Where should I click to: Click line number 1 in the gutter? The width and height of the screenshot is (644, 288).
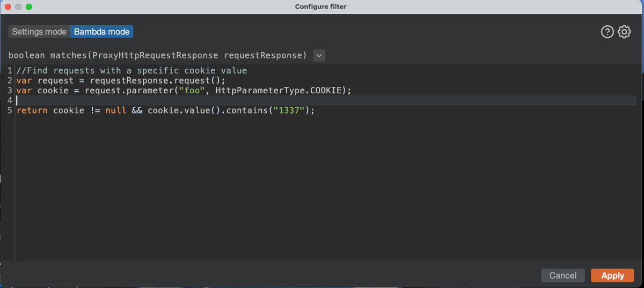point(10,70)
